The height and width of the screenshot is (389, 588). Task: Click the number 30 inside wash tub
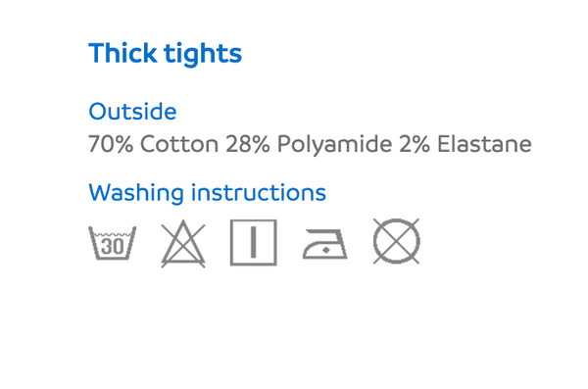(x=113, y=247)
